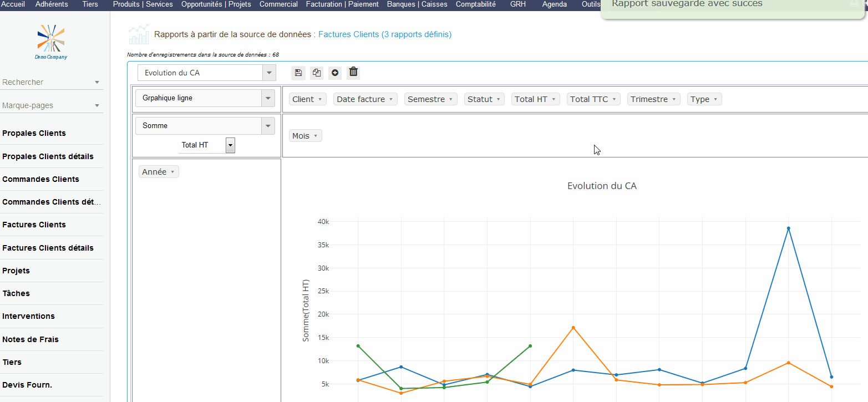The width and height of the screenshot is (868, 402).
Task: Click the save report icon
Action: pos(298,73)
